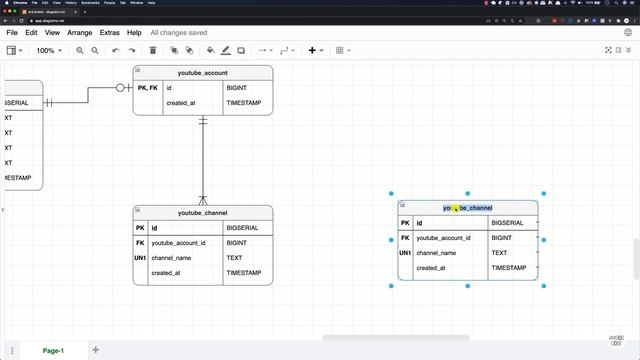Open the 100% zoom level dropdown
640x360 pixels.
[49, 51]
